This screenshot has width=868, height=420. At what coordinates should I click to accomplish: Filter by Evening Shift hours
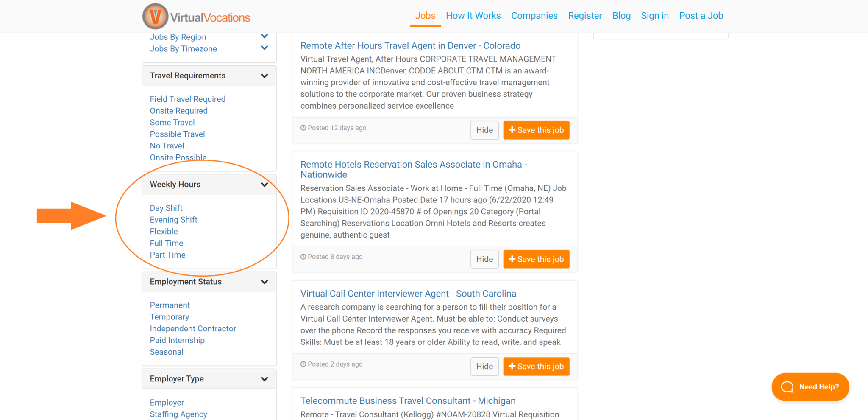tap(173, 220)
